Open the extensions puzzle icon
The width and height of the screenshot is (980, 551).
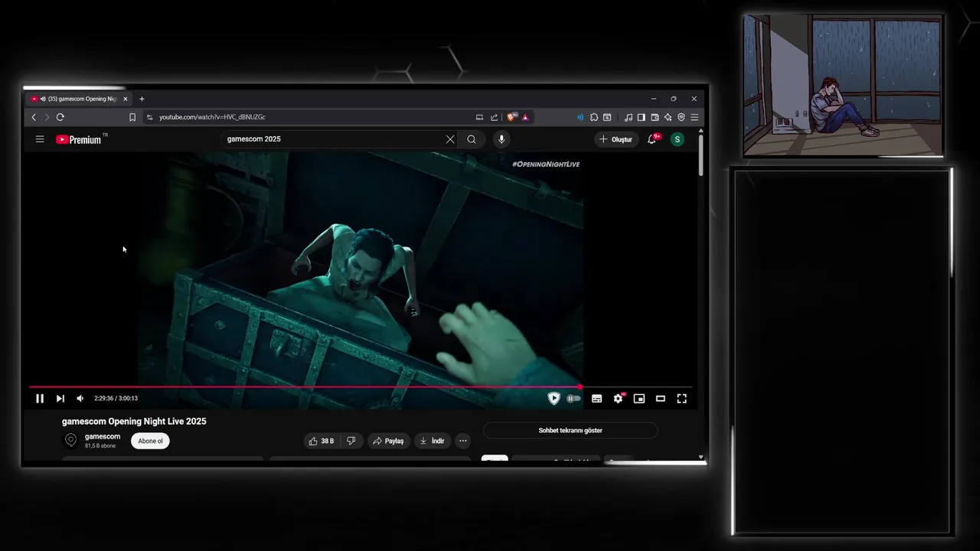[594, 117]
